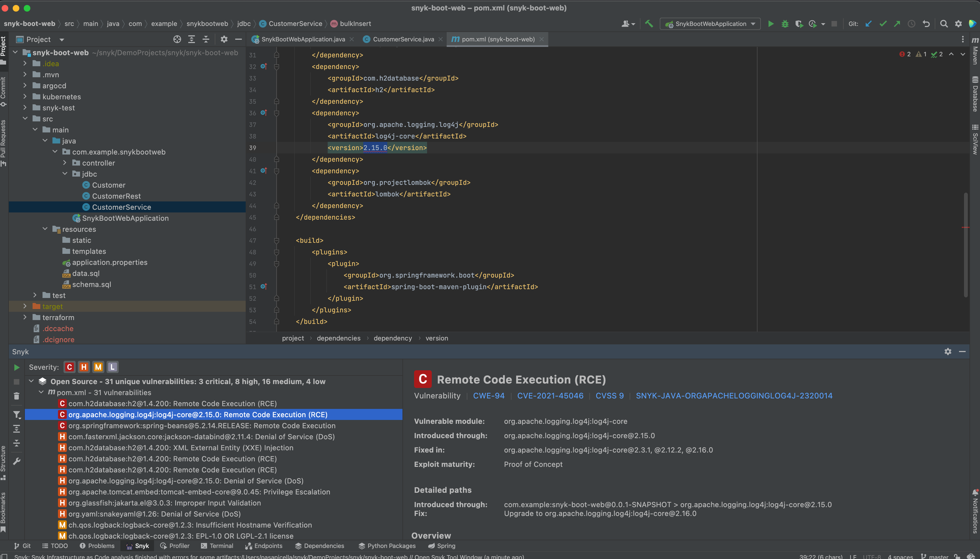Screen dimensions: 980x559
Task: Open the CWE-94 link
Action: click(488, 396)
